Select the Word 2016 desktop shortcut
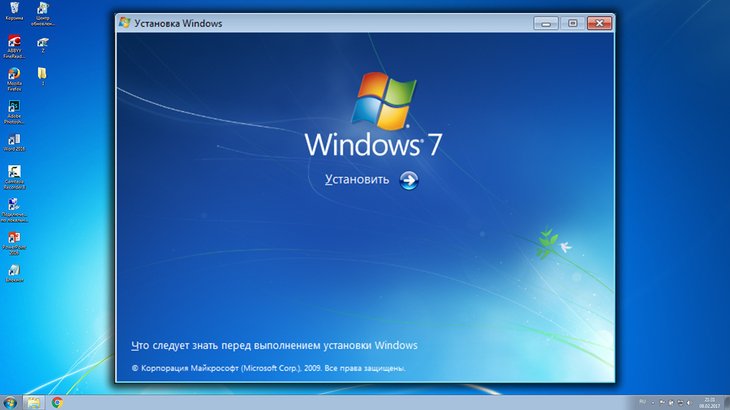This screenshot has width=730, height=410. point(14,142)
